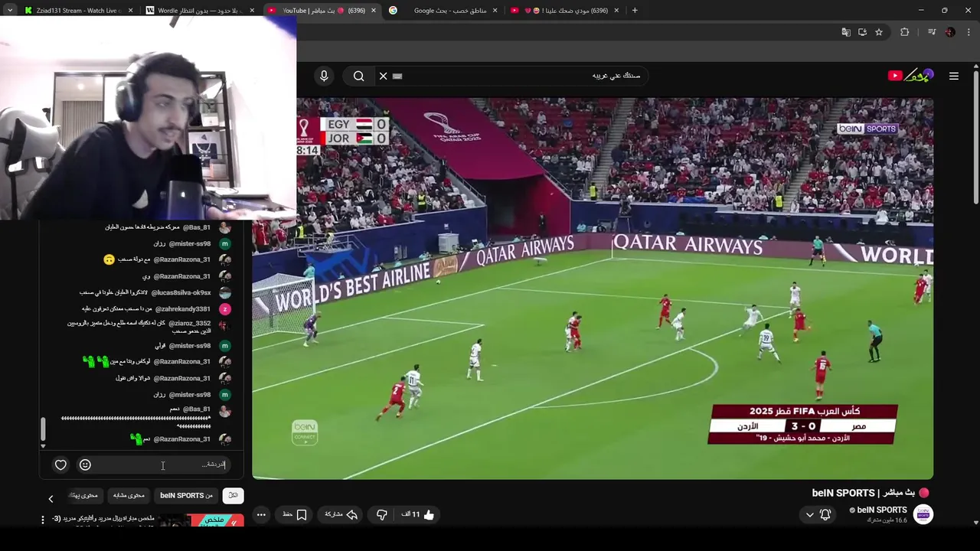Select the 'من beIN SPORTS' filter chip

coord(186,495)
